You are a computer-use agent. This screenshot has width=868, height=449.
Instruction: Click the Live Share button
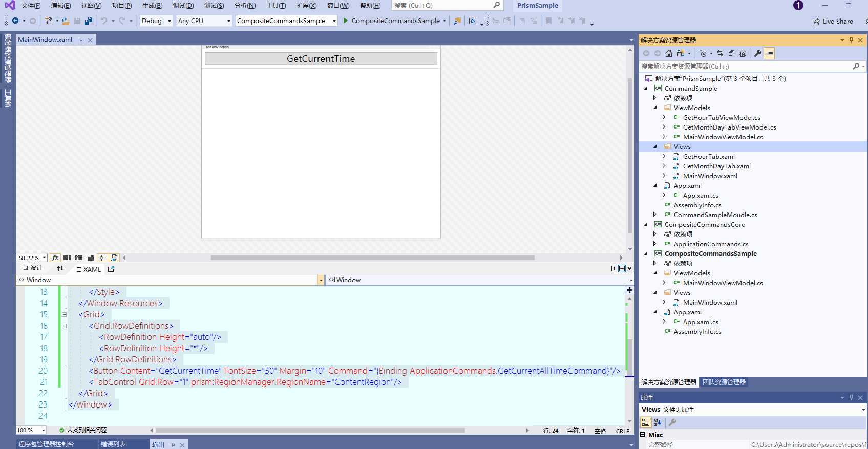point(833,22)
